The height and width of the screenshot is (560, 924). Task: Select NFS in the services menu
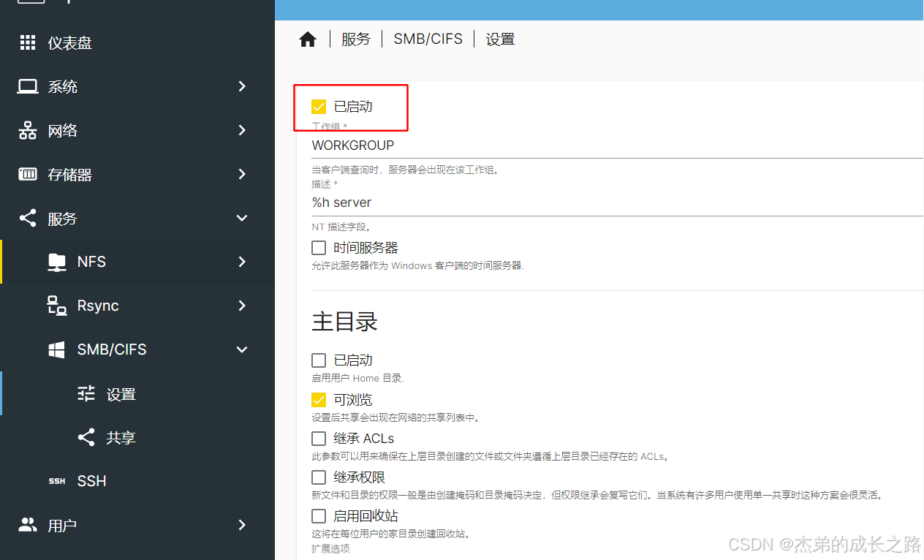(137, 262)
